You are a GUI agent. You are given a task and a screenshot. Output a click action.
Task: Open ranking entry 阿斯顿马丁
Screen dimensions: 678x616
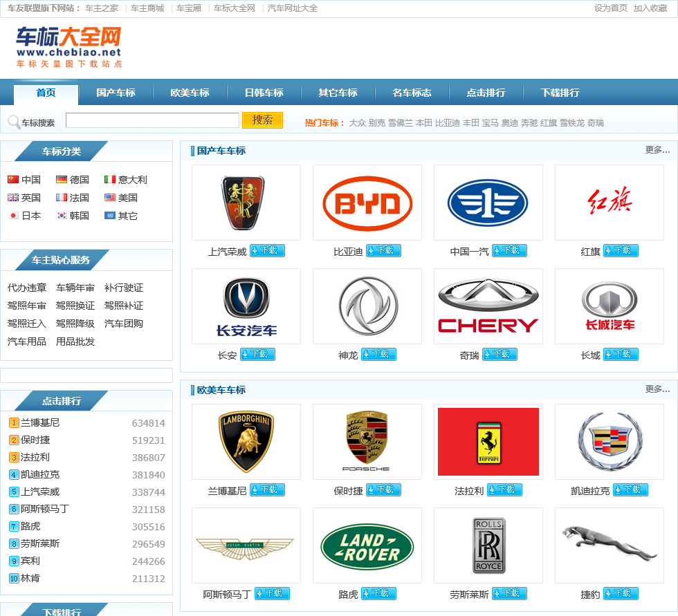tap(45, 509)
